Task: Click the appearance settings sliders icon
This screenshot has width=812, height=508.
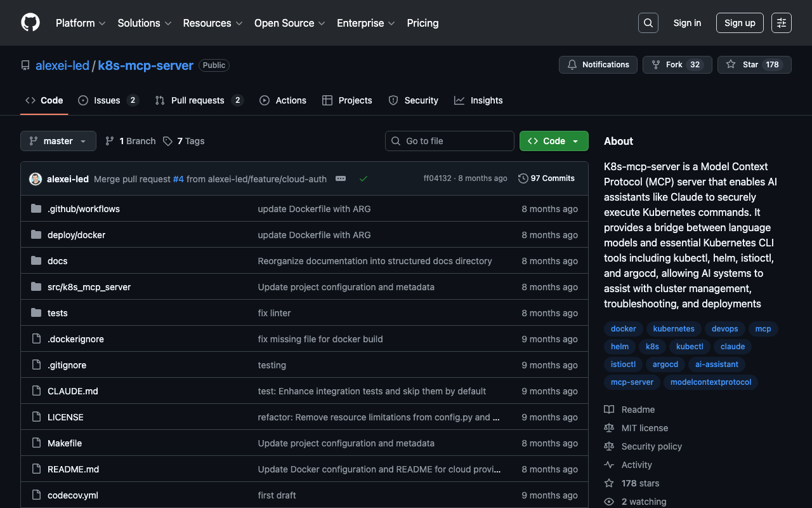Action: (782, 23)
